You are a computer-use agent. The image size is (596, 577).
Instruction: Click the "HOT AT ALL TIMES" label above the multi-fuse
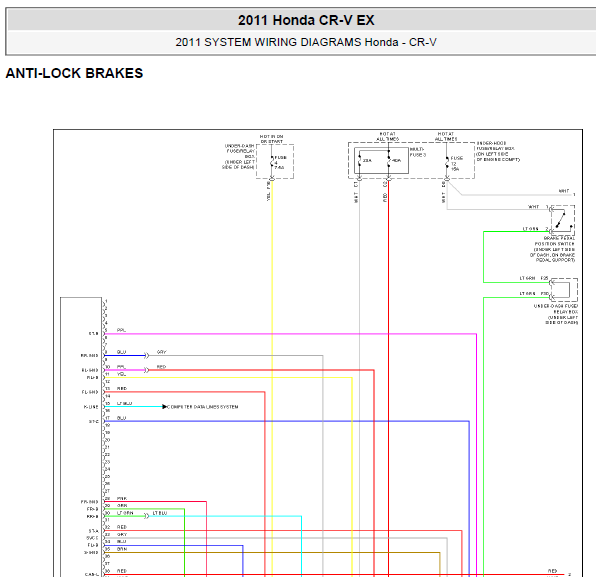tap(387, 136)
